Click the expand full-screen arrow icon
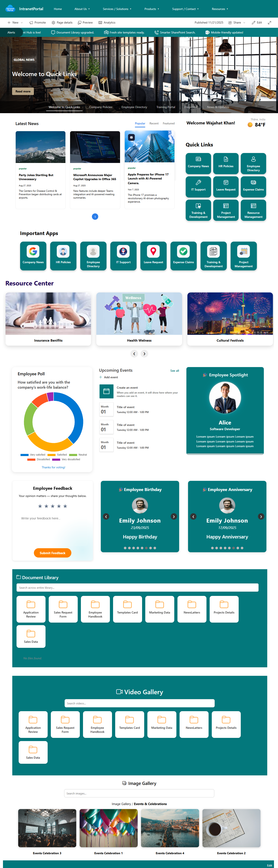The image size is (278, 868). [270, 23]
